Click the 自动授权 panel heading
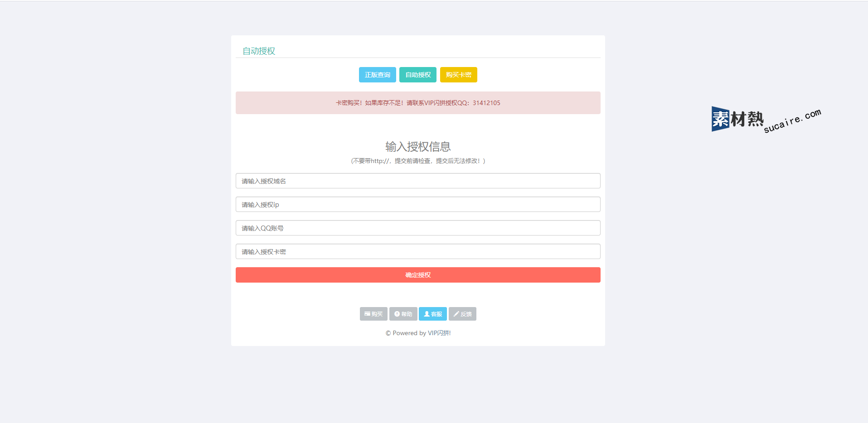 pos(259,51)
